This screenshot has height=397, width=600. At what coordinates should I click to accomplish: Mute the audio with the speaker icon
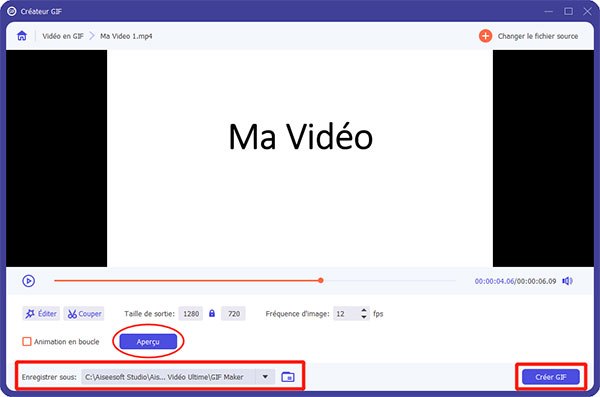tap(567, 281)
